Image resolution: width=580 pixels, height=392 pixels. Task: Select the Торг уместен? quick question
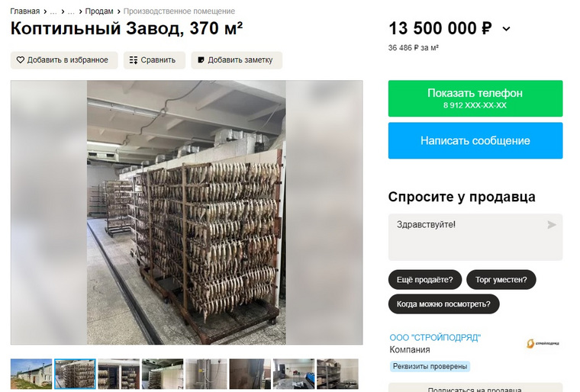pyautogui.click(x=501, y=280)
